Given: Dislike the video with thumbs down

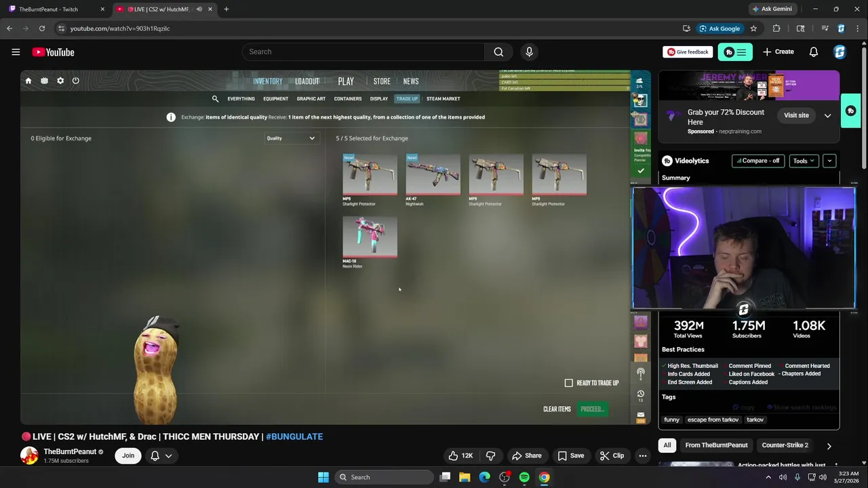Looking at the screenshot, I should (x=490, y=455).
